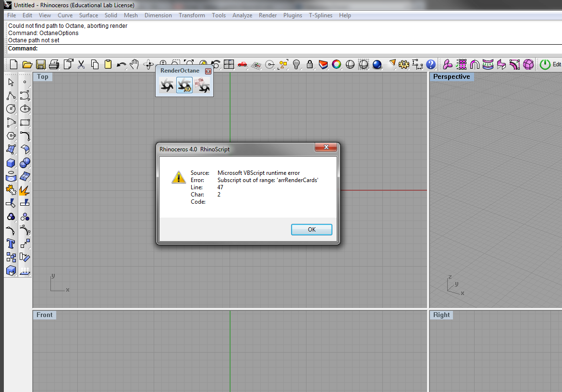
Task: Open the four-viewport layout icon
Action: pyautogui.click(x=229, y=64)
